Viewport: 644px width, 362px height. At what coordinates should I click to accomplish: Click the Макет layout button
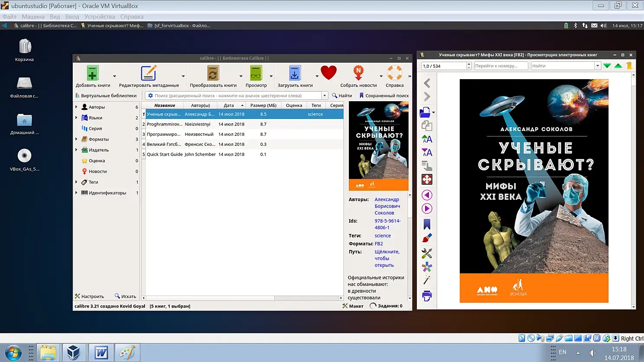pyautogui.click(x=353, y=306)
